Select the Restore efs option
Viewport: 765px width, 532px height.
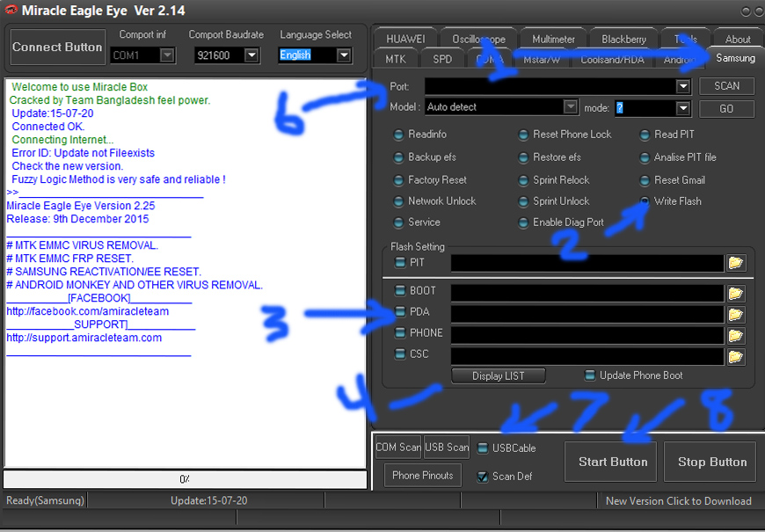pyautogui.click(x=523, y=157)
